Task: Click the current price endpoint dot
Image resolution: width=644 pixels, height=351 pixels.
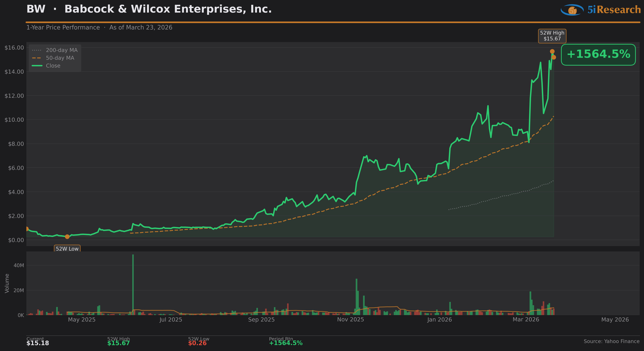Action: tap(554, 57)
